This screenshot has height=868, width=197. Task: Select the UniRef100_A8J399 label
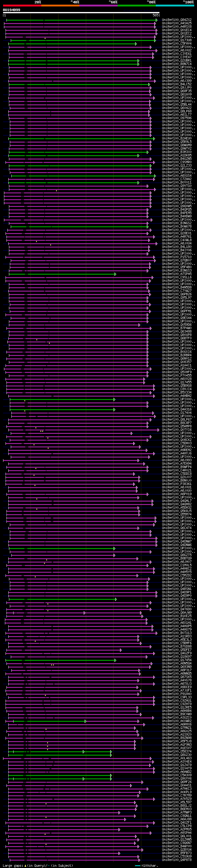(x=177, y=81)
